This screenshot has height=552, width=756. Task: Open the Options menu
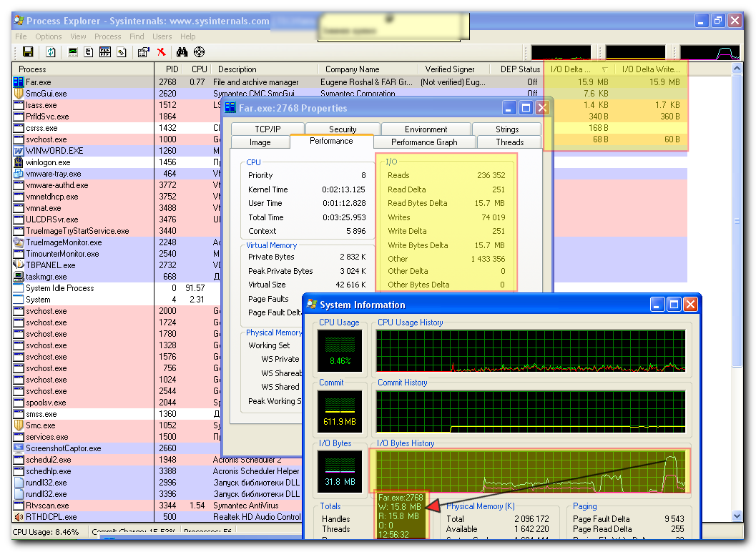(48, 36)
